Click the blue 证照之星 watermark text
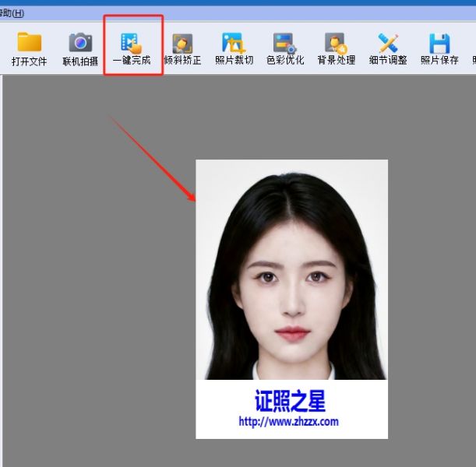 click(x=290, y=401)
